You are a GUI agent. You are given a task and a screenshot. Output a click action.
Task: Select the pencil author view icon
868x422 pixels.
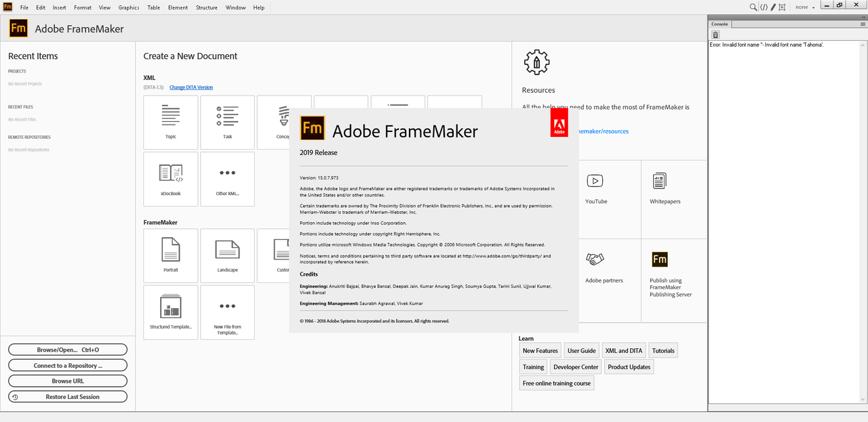[x=773, y=7]
